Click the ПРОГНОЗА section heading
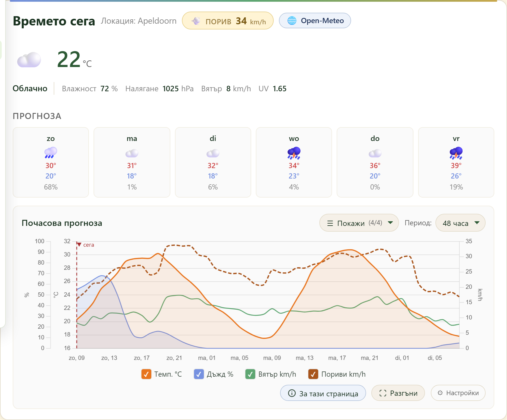The height and width of the screenshot is (420, 507). pos(37,116)
